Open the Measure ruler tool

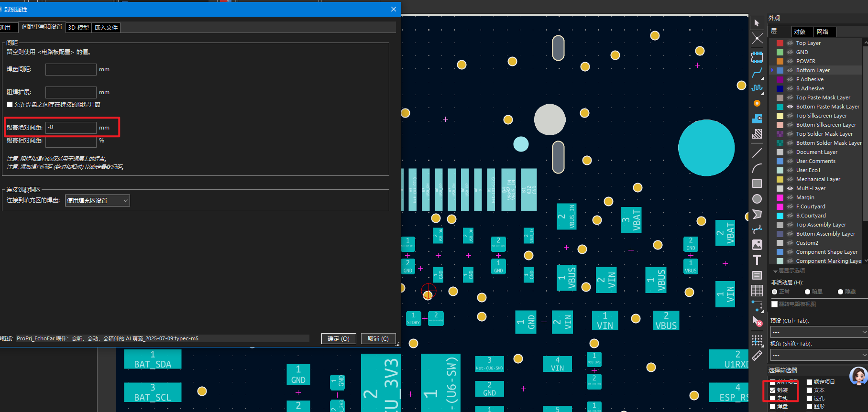point(757,356)
